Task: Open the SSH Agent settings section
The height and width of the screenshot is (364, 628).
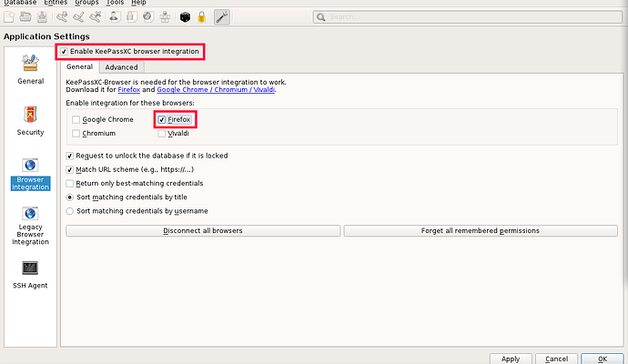Action: click(x=30, y=274)
